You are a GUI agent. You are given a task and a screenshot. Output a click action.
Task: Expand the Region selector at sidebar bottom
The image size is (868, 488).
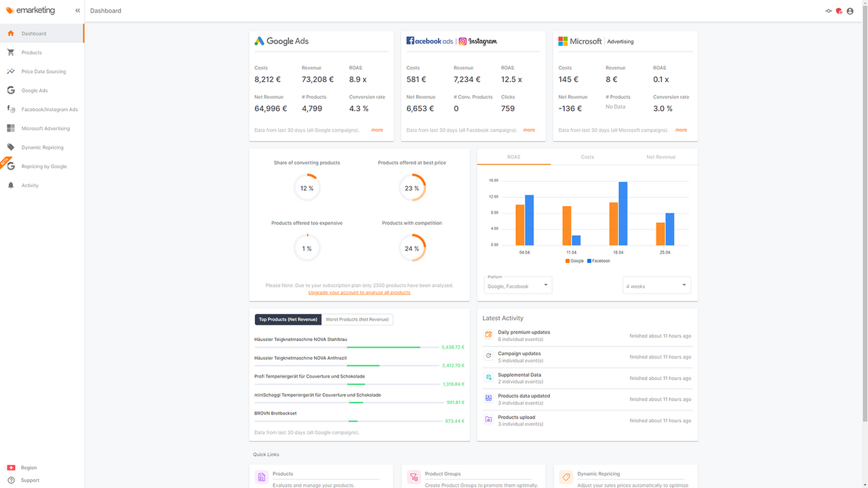click(x=28, y=468)
